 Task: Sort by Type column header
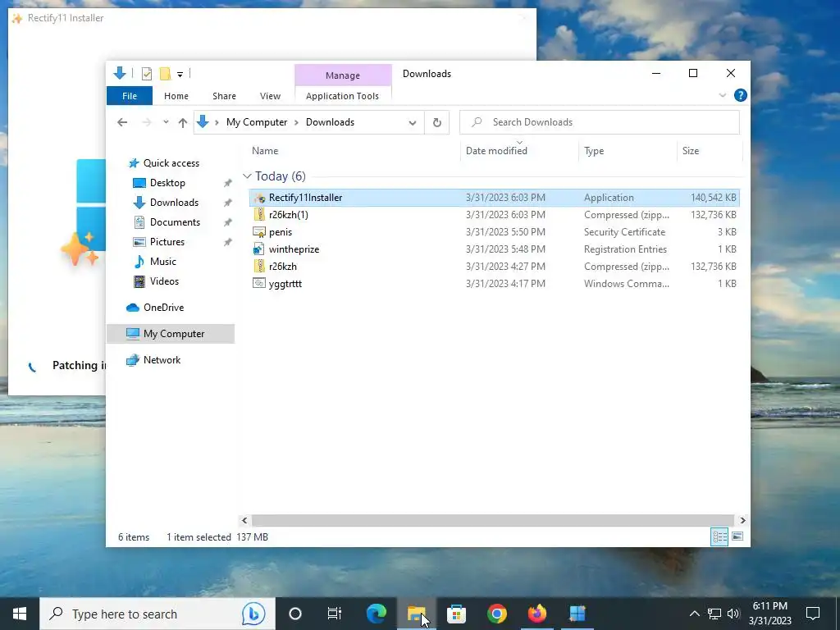point(628,151)
